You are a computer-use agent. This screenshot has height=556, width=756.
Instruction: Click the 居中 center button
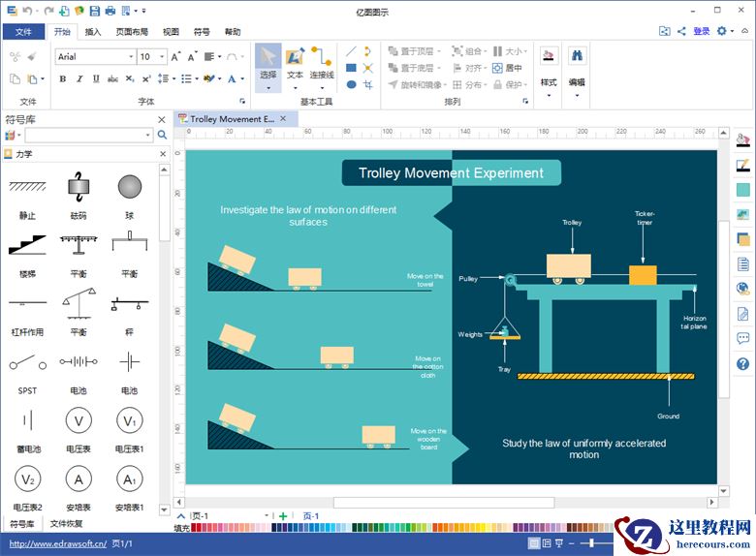click(x=507, y=68)
